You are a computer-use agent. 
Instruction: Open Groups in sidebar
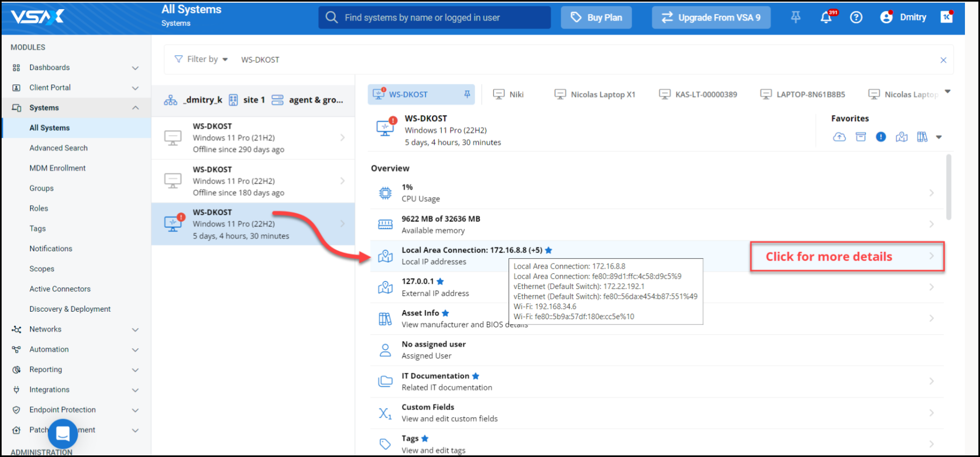(41, 188)
